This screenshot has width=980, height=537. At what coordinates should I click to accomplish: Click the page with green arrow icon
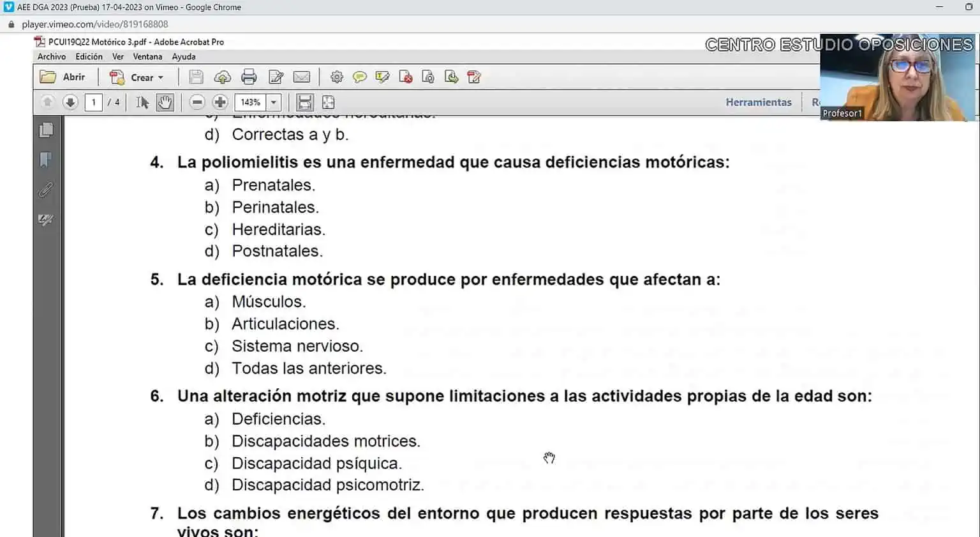[452, 77]
